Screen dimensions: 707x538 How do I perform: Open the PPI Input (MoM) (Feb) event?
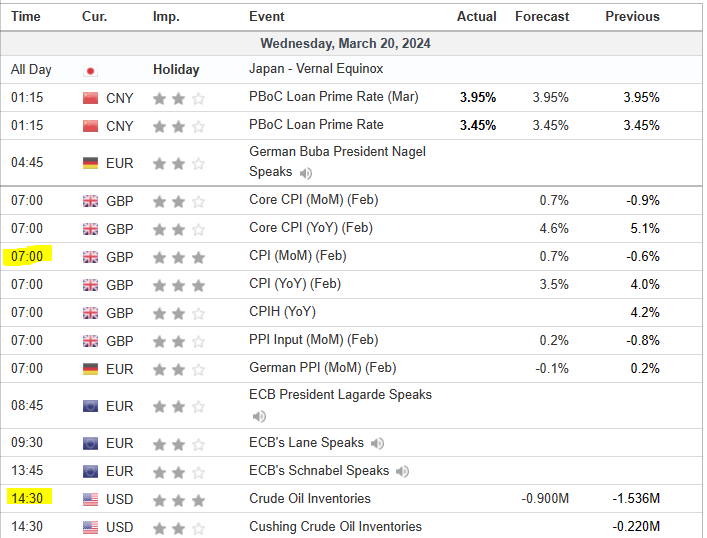[313, 340]
